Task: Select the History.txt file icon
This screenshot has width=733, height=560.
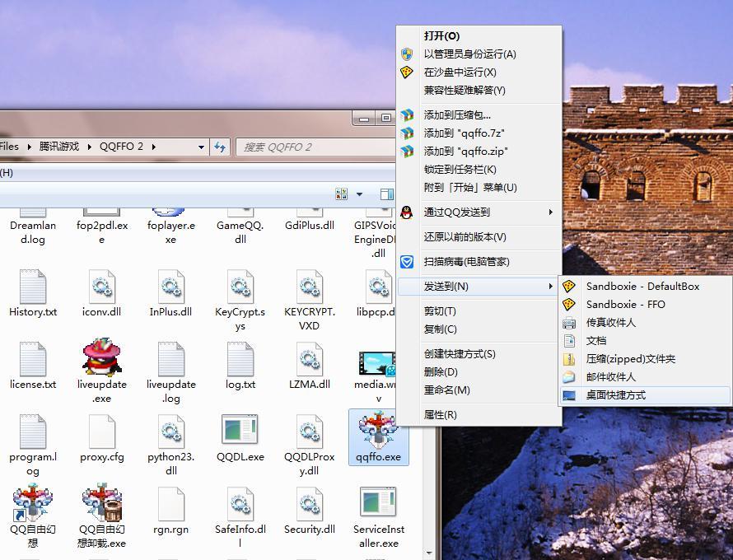Action: point(33,287)
